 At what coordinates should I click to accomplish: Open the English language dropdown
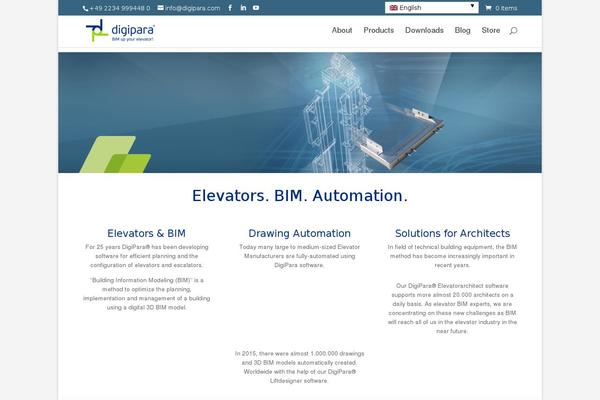coord(432,8)
